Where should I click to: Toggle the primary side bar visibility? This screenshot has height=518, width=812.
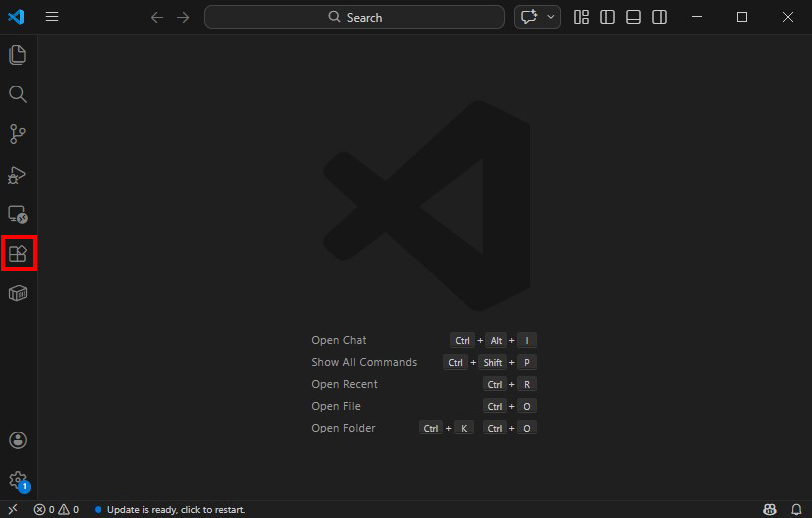coord(607,17)
